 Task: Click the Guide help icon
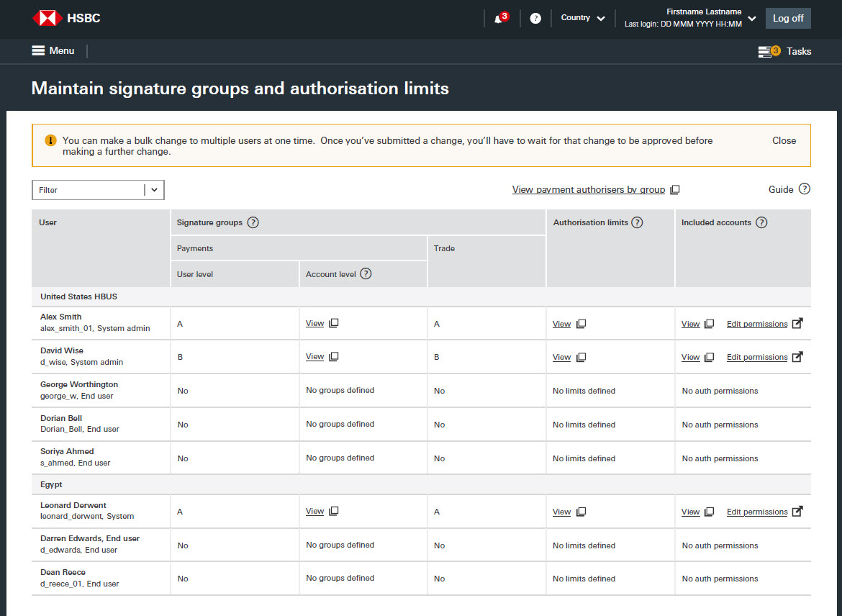pos(804,189)
